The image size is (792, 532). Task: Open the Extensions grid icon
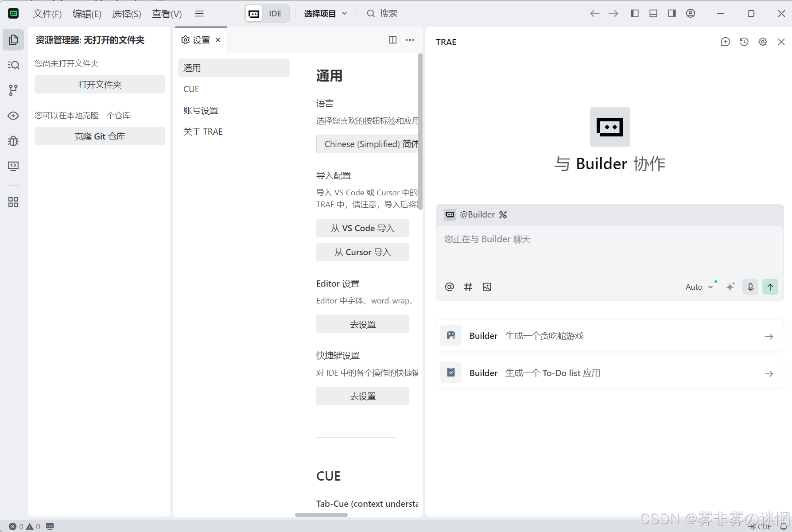(13, 202)
